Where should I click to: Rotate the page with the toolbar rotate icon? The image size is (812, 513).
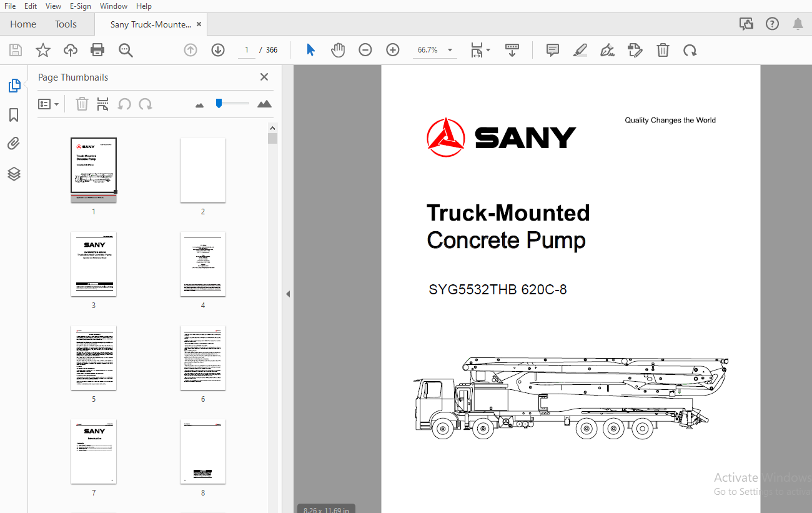690,50
